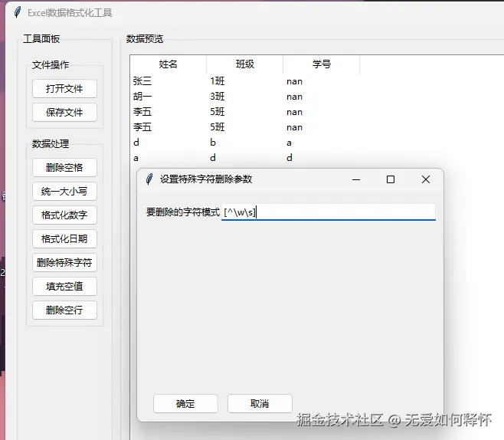This screenshot has height=440, width=504.
Task: Click 学号 cell 'a' in row d
Action: point(289,143)
